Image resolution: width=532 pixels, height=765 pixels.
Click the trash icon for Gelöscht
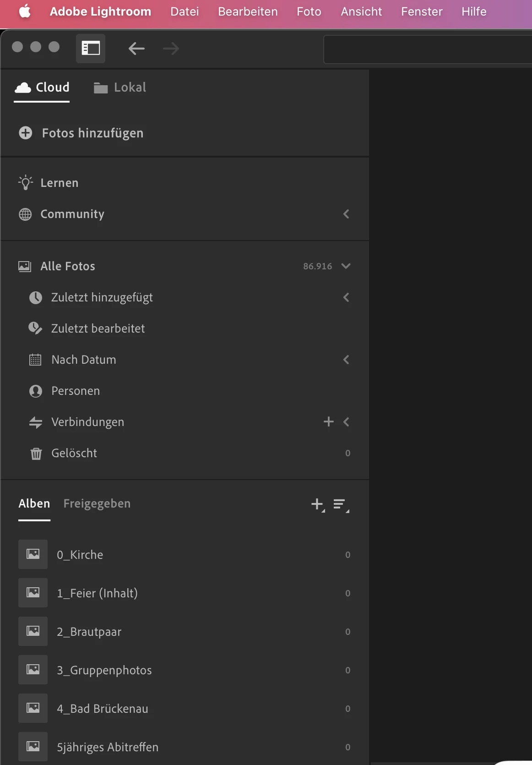tap(36, 453)
